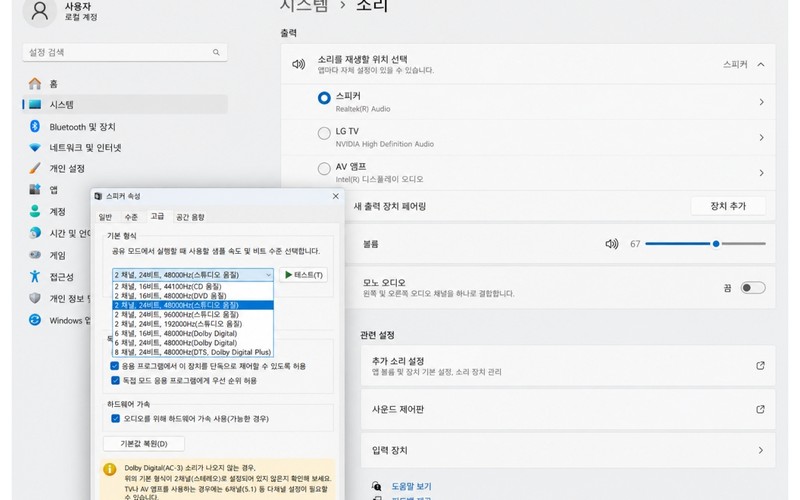
Task: Click the external link icon on 추가 소리 설정
Action: point(760,365)
